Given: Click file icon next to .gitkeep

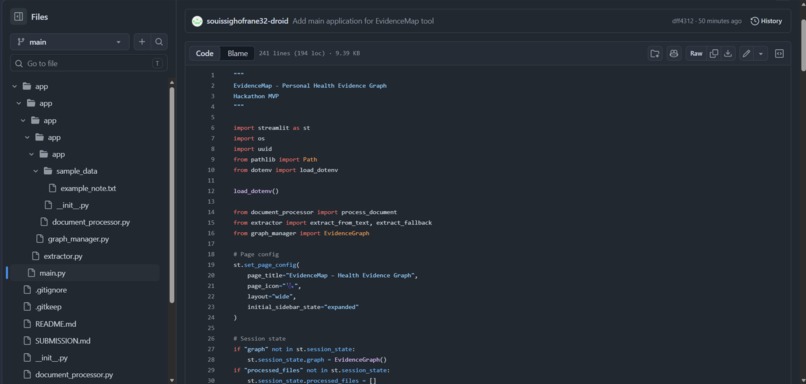Looking at the screenshot, I should coord(27,307).
